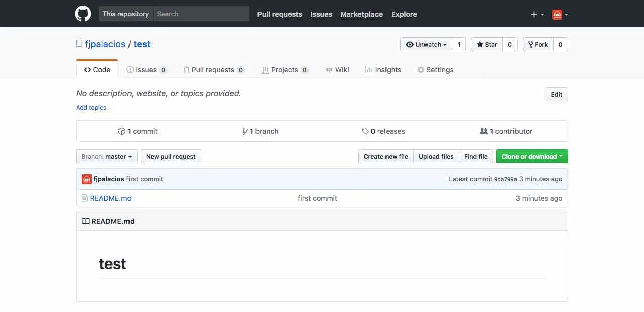Open Issues in top navigation
644x312 pixels.
point(321,14)
